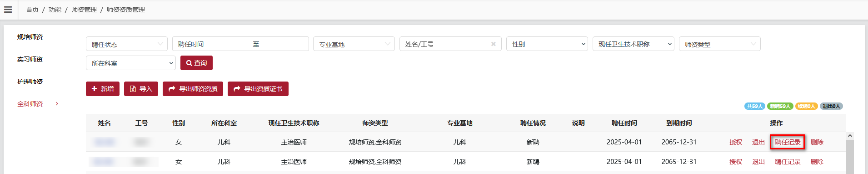Click the 导出资质证书 export button
Image resolution: width=868 pixels, height=174 pixels.
258,89
